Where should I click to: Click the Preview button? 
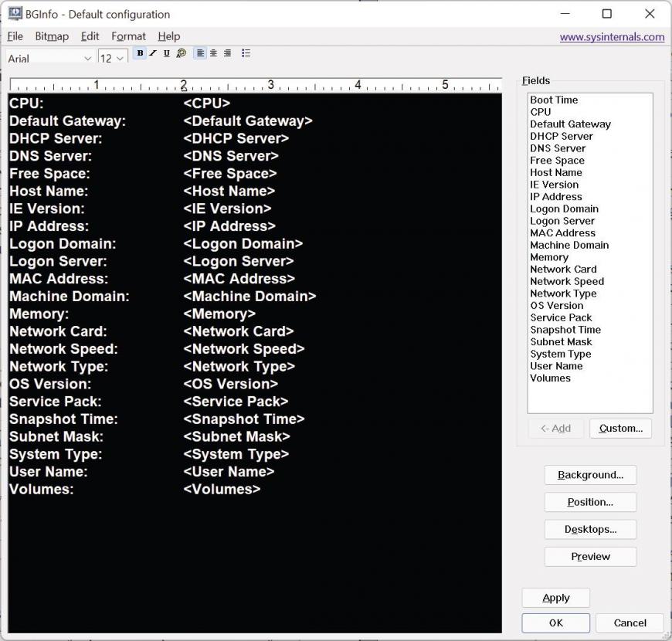point(590,557)
